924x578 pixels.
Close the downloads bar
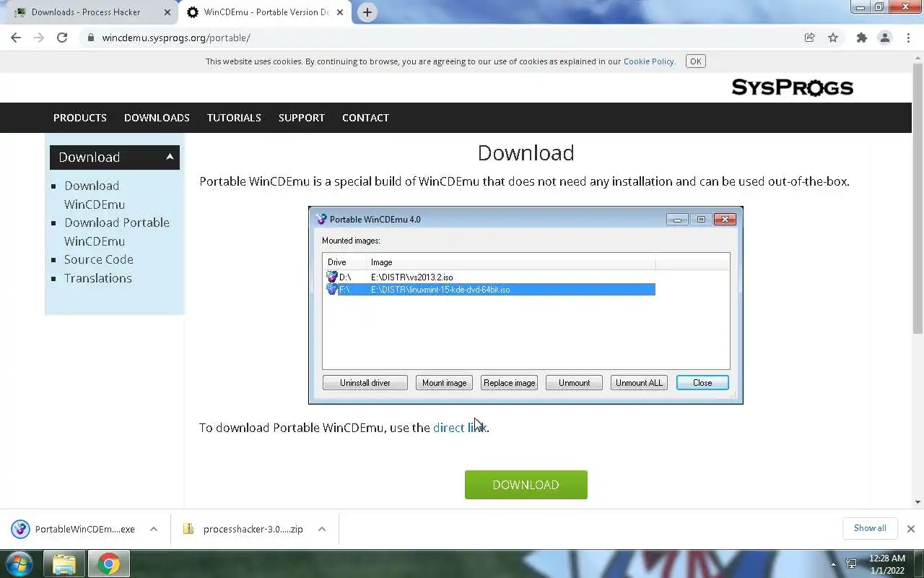pos(911,529)
